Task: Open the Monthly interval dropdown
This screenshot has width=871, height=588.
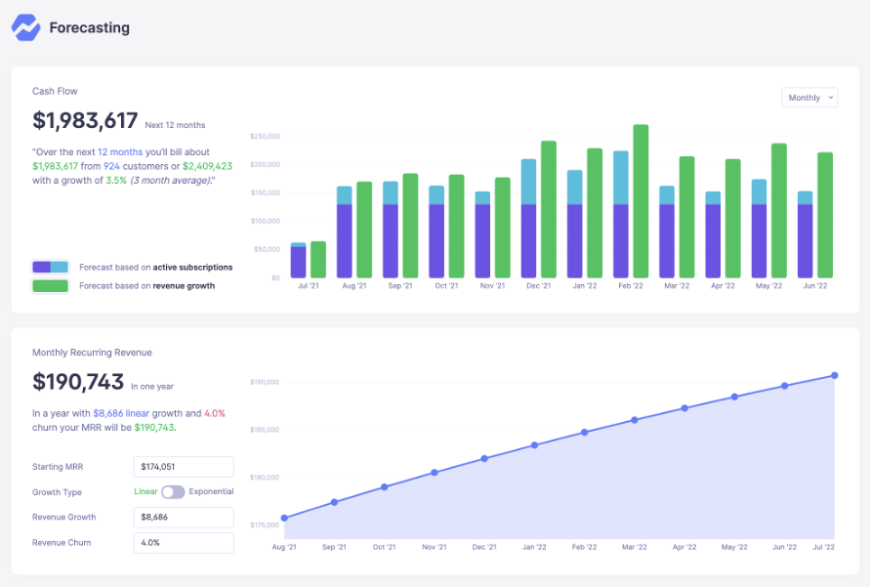Action: pyautogui.click(x=809, y=98)
